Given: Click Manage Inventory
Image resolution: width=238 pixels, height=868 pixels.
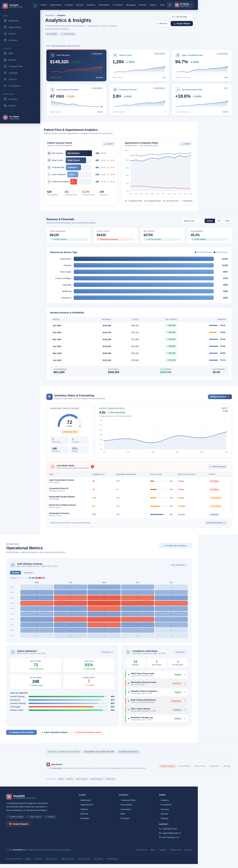Looking at the screenshot, I should (x=220, y=397).
